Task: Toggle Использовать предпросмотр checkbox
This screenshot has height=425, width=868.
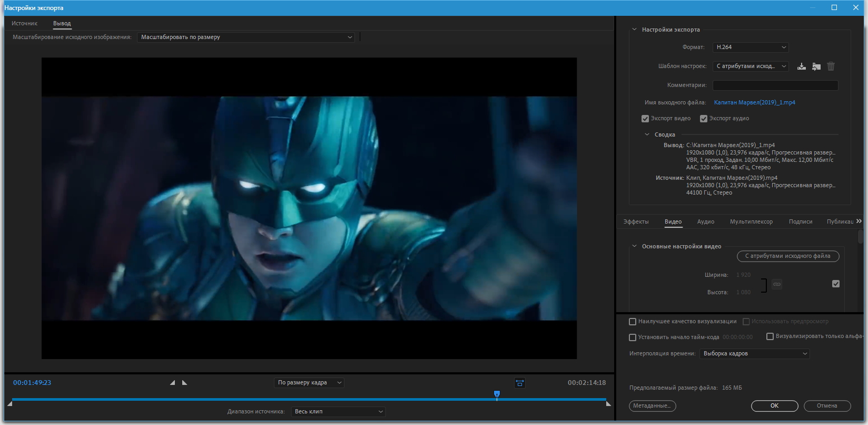Action: point(746,322)
